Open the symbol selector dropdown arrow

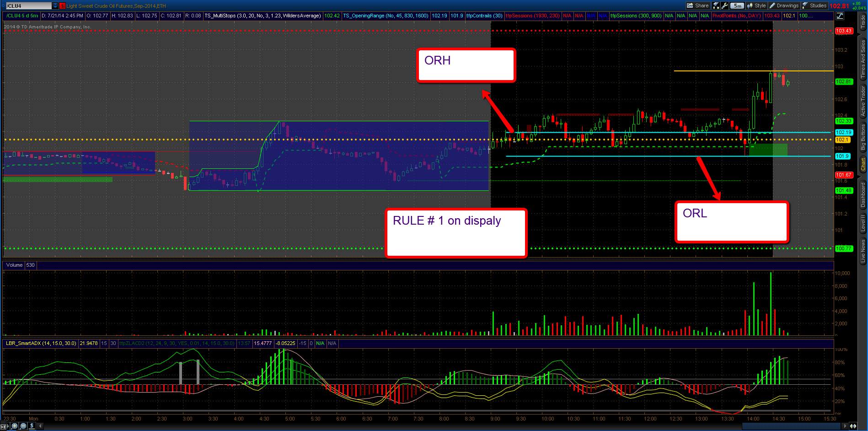[x=55, y=6]
